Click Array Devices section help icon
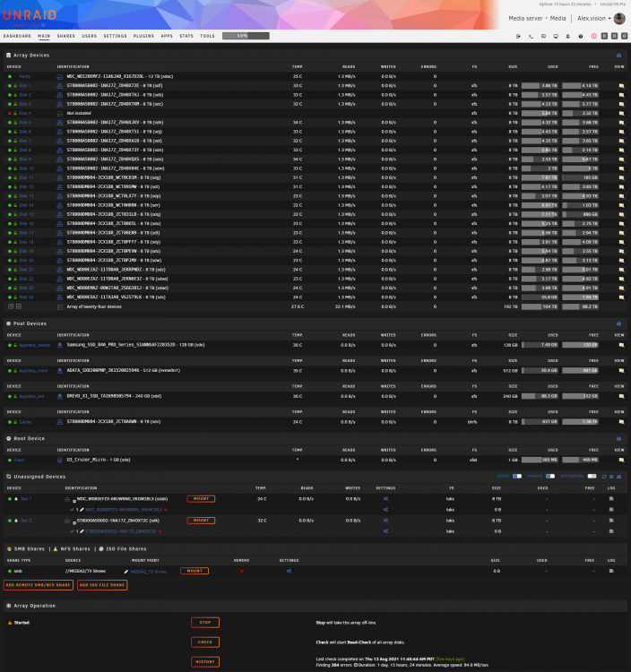 point(618,56)
